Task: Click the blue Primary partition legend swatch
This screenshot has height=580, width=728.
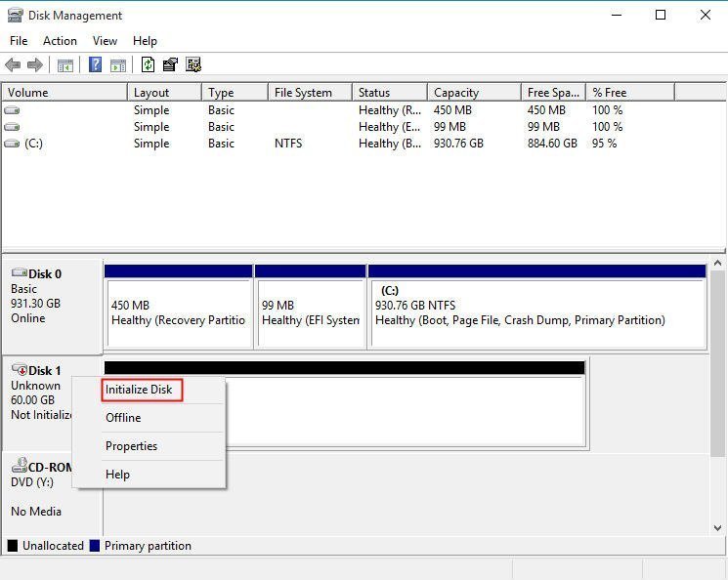Action: point(94,546)
